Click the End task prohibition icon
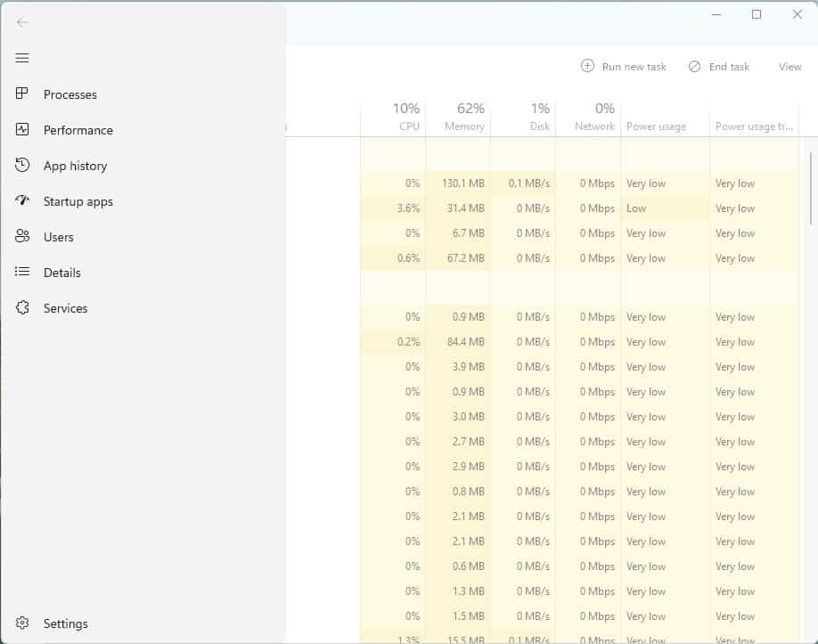 [x=693, y=66]
